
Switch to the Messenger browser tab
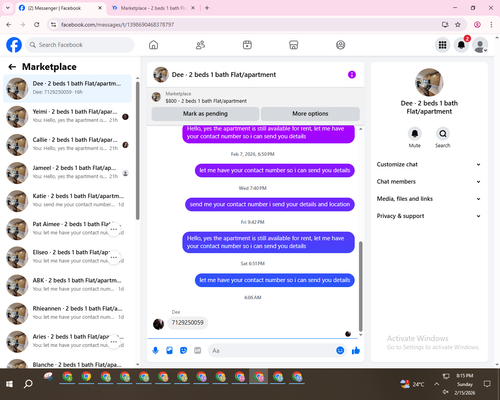tap(60, 8)
